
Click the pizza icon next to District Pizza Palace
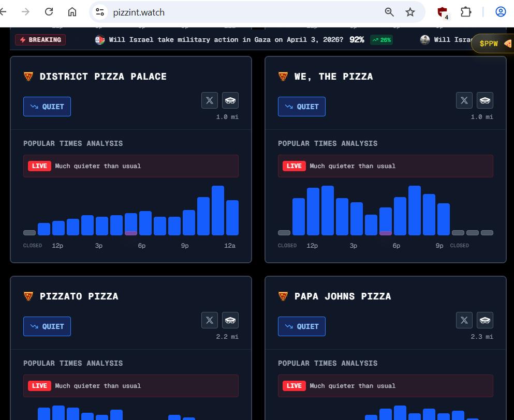tap(28, 77)
